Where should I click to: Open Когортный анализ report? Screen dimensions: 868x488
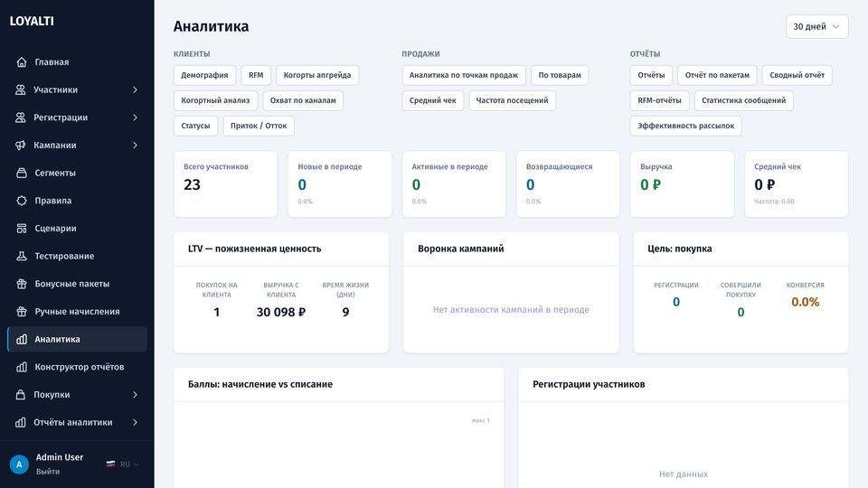(215, 100)
